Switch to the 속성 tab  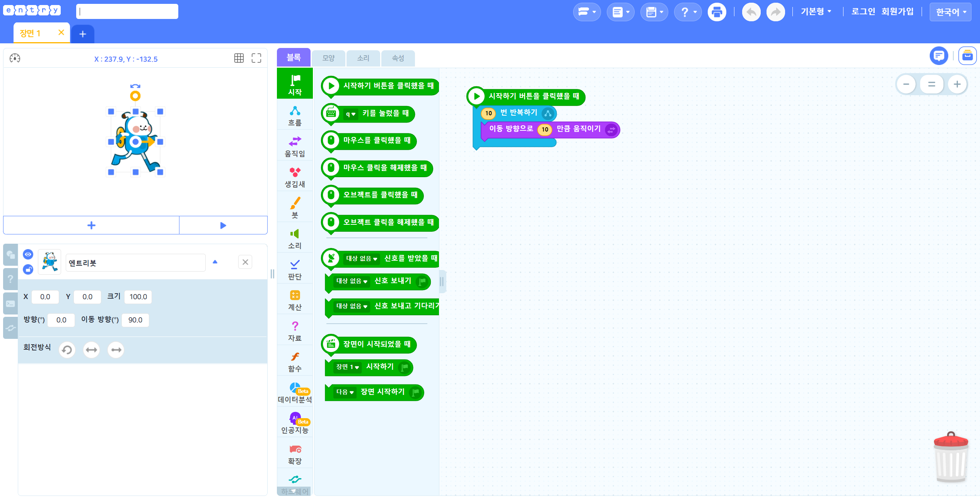pyautogui.click(x=398, y=58)
